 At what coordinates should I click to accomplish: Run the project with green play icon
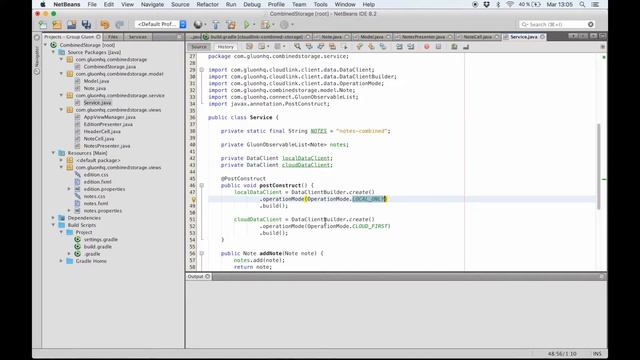247,24
